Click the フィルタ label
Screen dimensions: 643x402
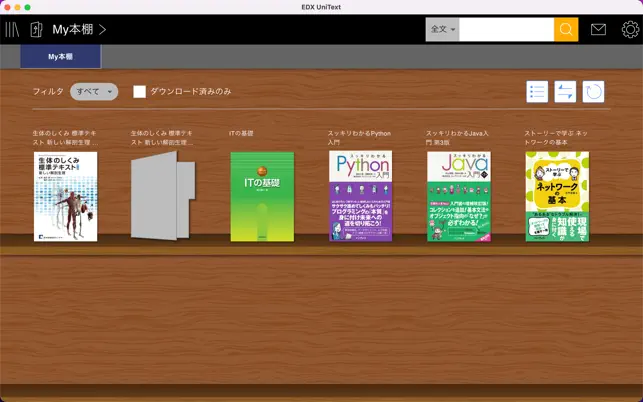click(48, 91)
